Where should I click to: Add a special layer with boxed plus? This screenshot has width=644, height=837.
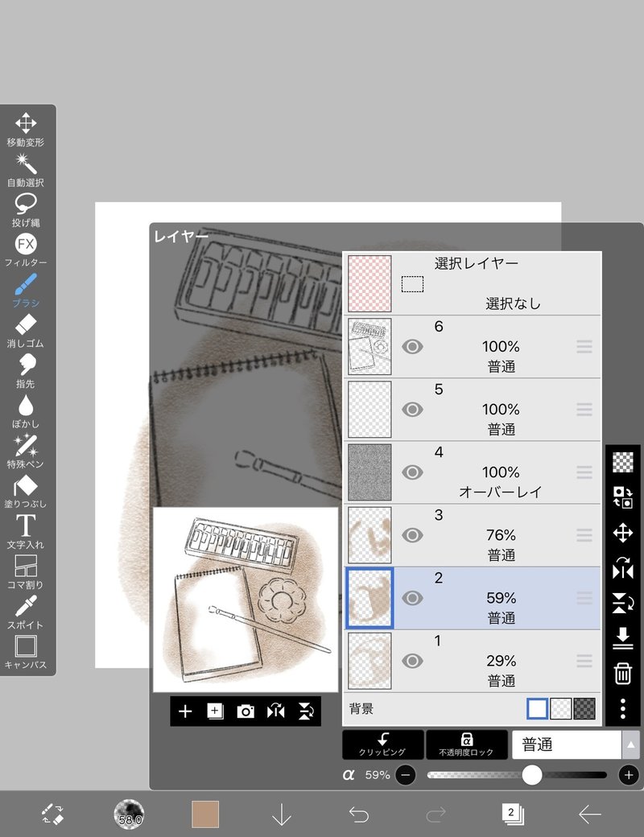pyautogui.click(x=215, y=711)
